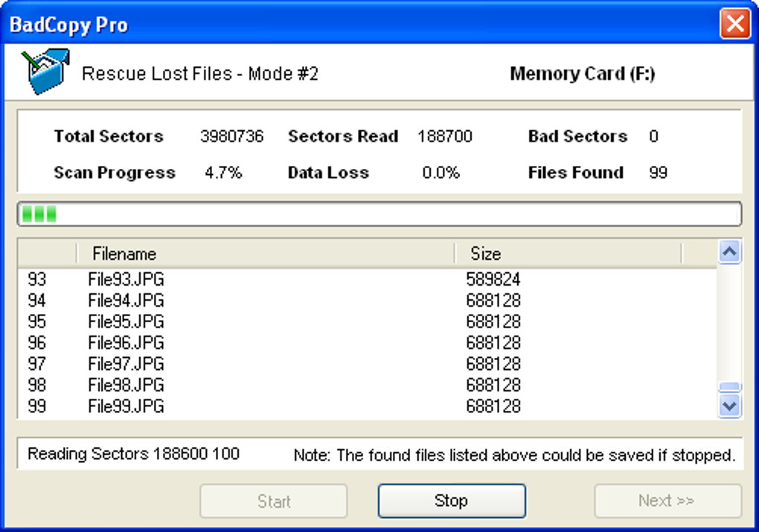Highlight File98.JPG row
The height and width of the screenshot is (532, 759).
(x=367, y=385)
